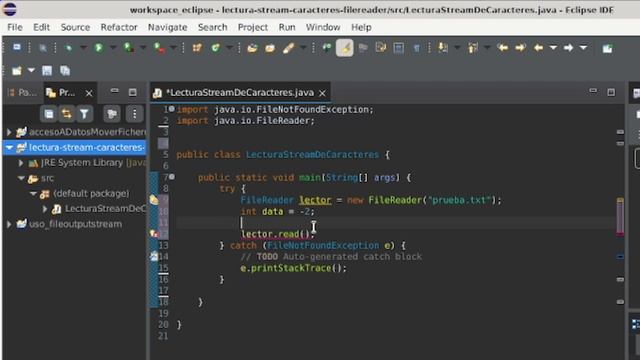This screenshot has height=360, width=640.
Task: Open the Refactor menu
Action: point(119,27)
